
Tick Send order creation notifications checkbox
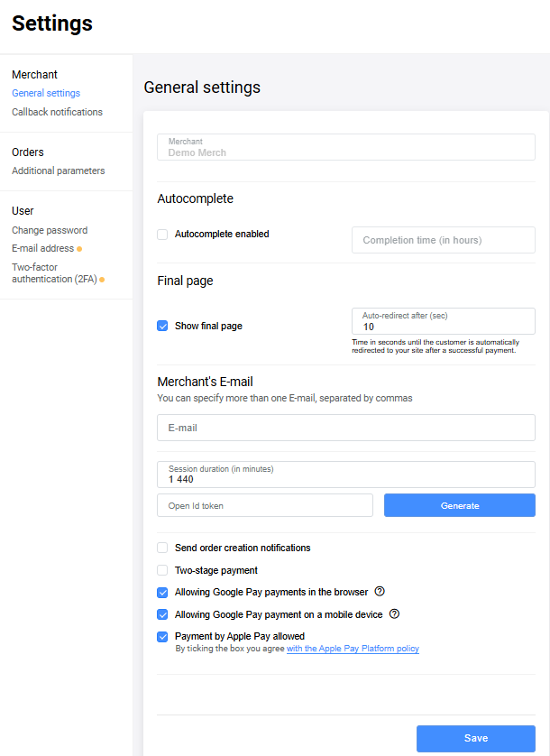pyautogui.click(x=162, y=548)
